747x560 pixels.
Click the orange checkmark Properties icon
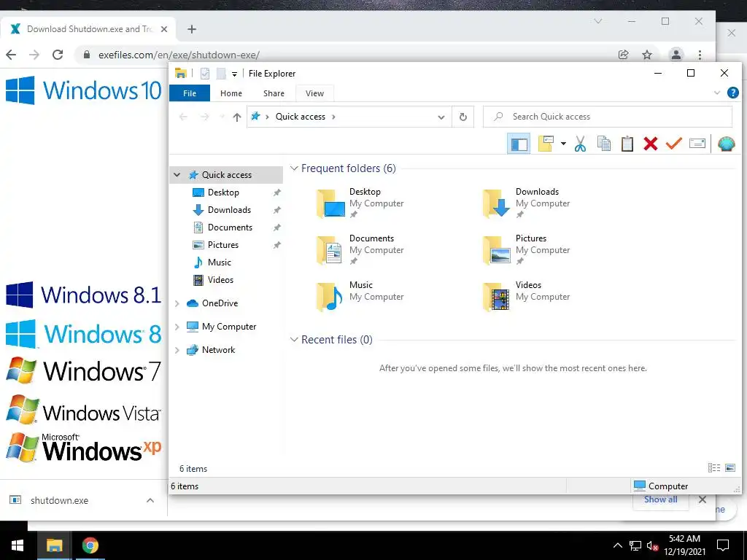tap(673, 144)
